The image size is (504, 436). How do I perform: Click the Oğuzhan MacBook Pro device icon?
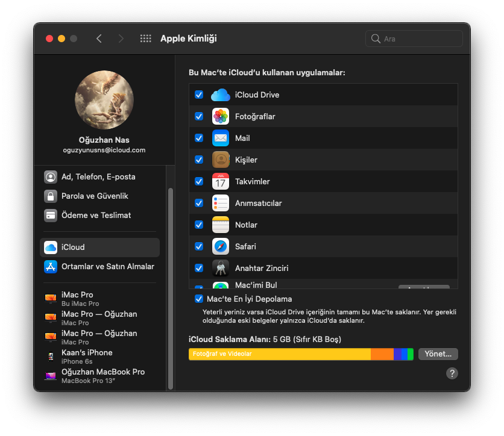coord(51,376)
